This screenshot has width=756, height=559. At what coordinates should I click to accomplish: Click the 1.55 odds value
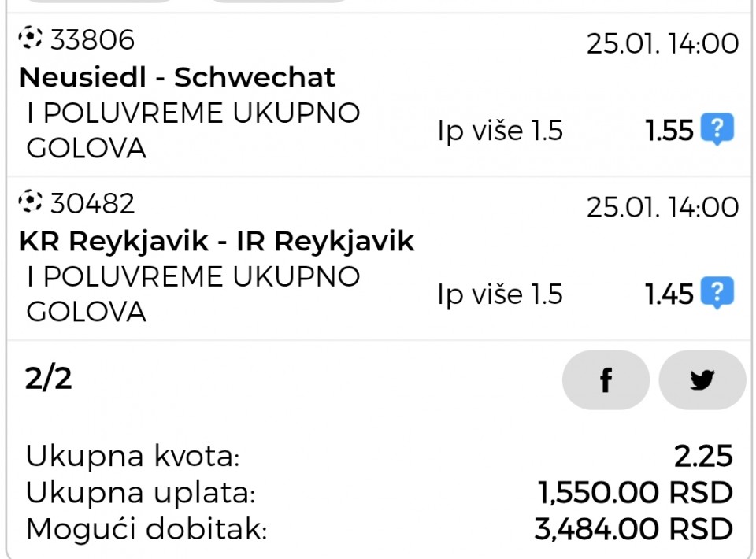669,131
